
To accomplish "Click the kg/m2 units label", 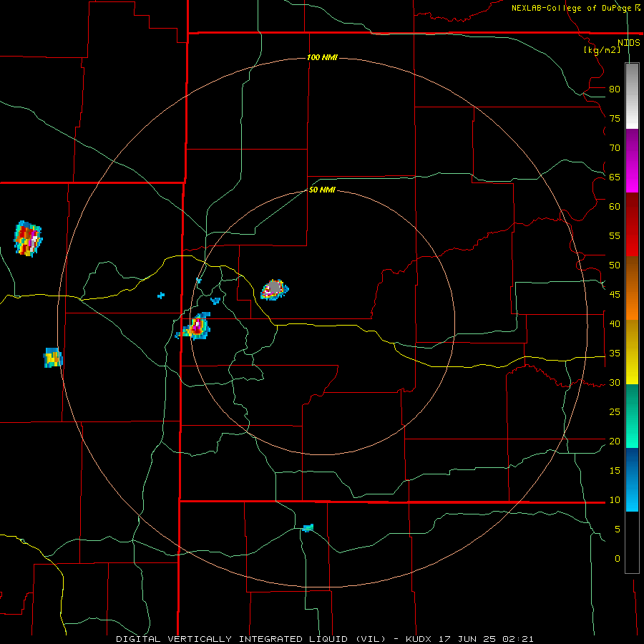I will [602, 50].
